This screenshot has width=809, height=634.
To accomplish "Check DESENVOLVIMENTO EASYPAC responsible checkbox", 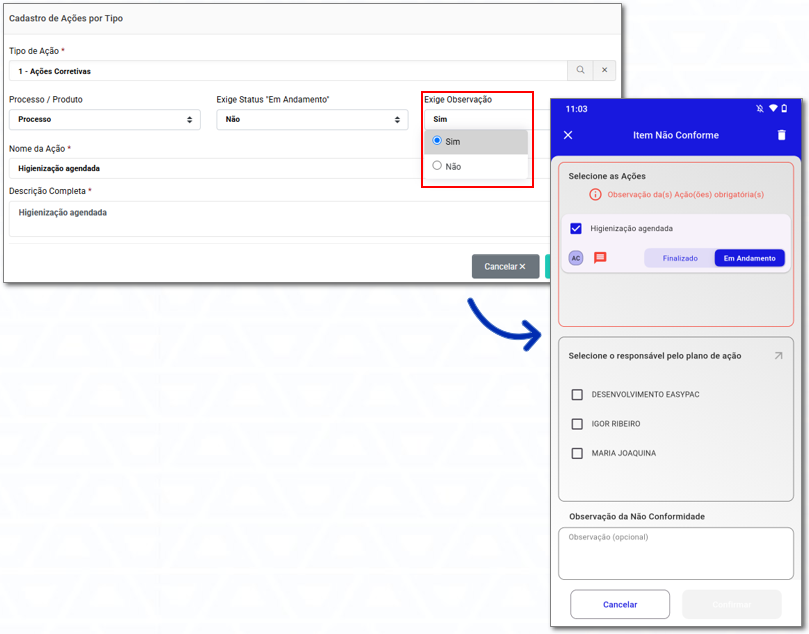I will 577,394.
